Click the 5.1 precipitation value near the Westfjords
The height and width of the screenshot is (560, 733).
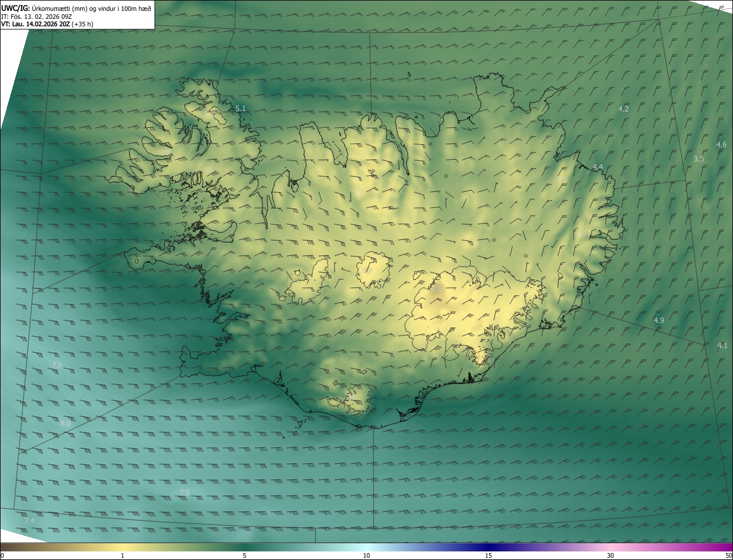[x=241, y=108]
